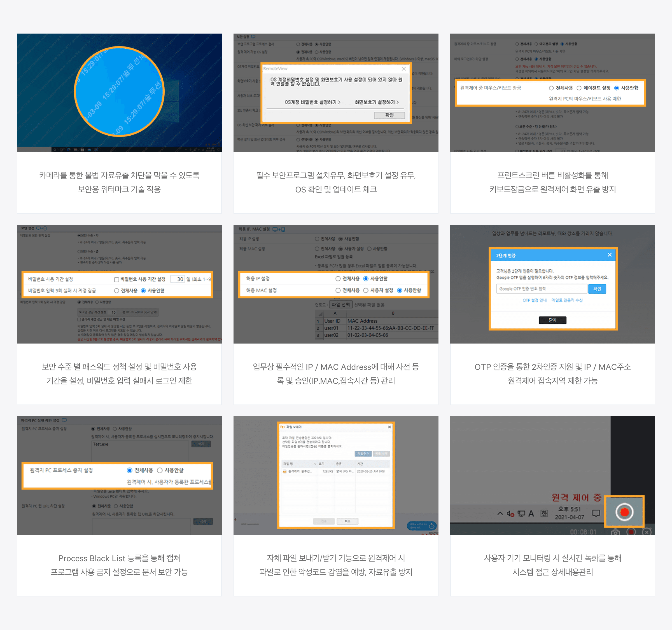Image resolution: width=672 pixels, height=630 pixels.
Task: Click the X on the 2단계 인증 dialog
Action: coord(610,255)
